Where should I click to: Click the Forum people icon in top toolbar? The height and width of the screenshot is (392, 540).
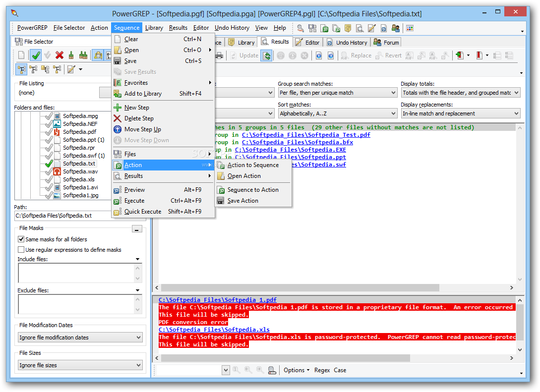(x=396, y=28)
